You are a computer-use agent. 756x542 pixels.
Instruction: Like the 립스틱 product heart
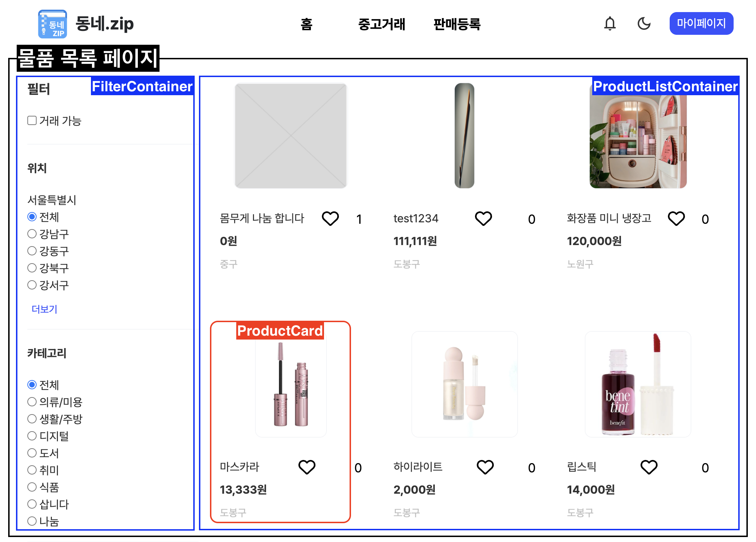pyautogui.click(x=649, y=467)
